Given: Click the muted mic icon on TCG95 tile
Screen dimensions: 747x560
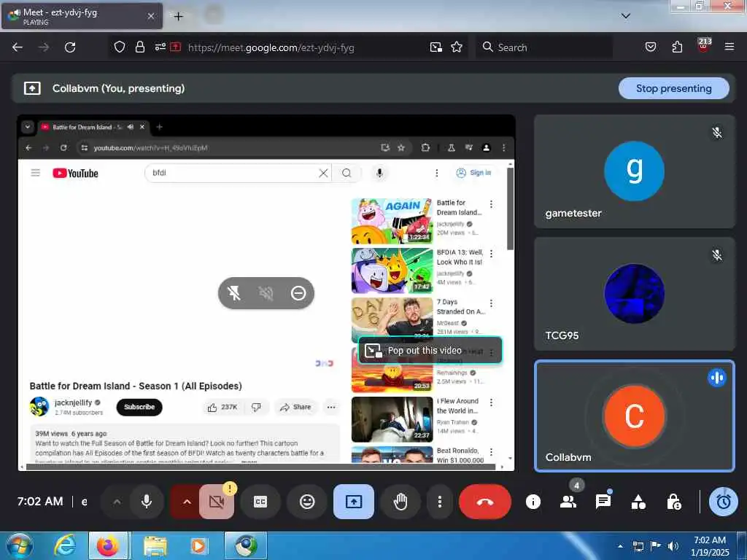Looking at the screenshot, I should pos(716,255).
